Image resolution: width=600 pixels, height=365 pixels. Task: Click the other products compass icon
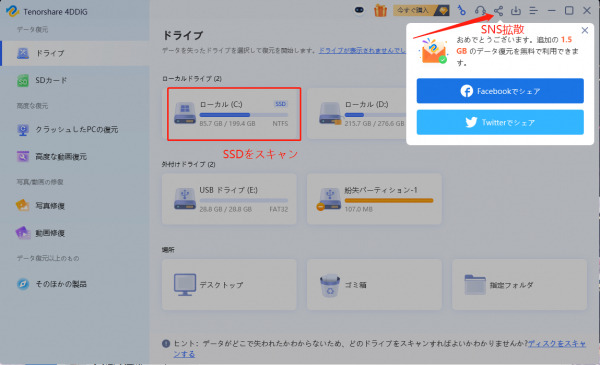23,284
